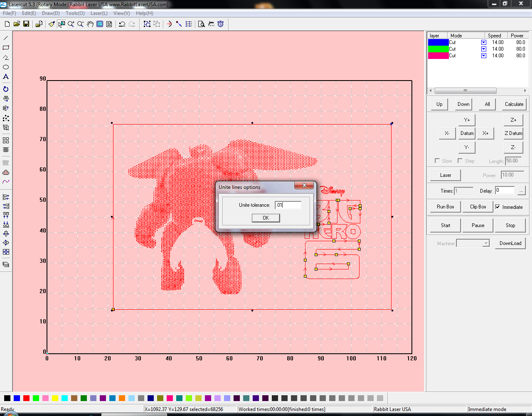This screenshot has width=532, height=416.
Task: Select the Edit nodes tool
Action: tap(6, 118)
